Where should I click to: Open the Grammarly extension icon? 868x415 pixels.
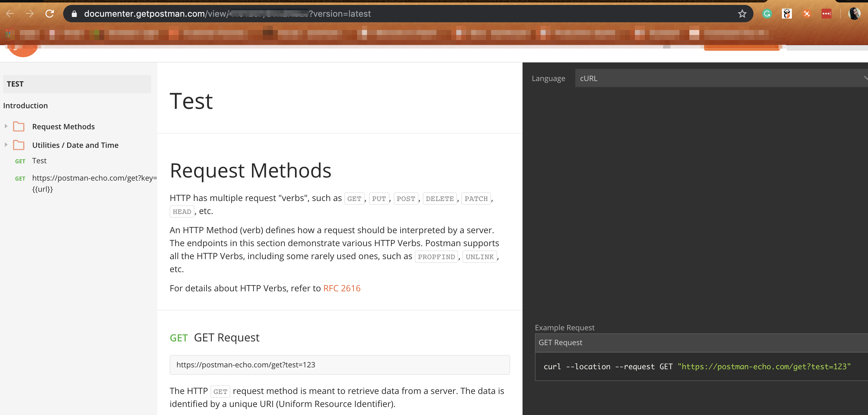click(767, 14)
